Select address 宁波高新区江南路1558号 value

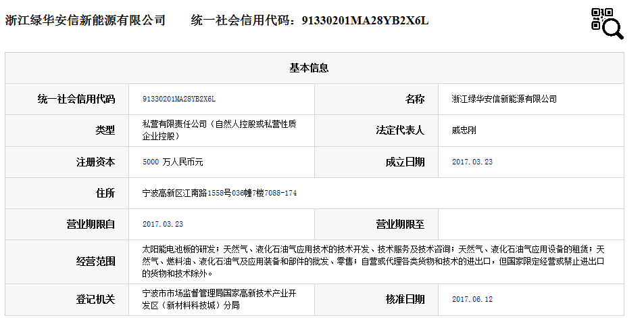[220, 193]
